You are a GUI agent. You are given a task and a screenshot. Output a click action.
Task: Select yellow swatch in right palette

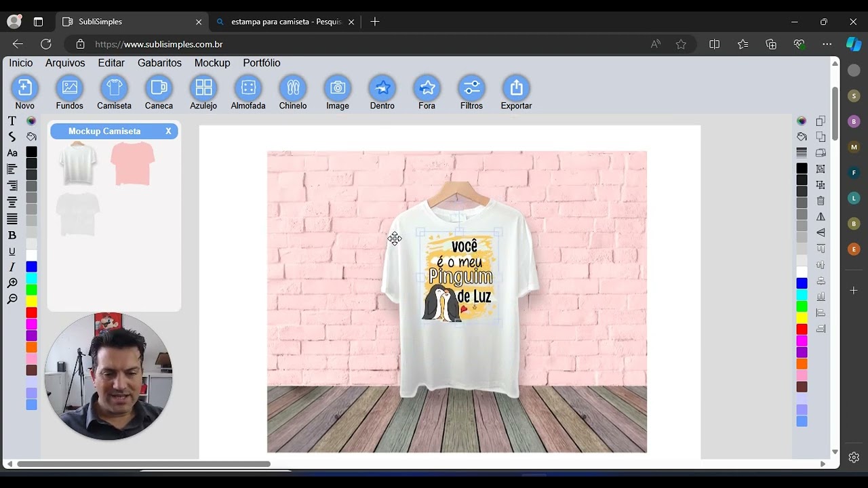tap(802, 318)
